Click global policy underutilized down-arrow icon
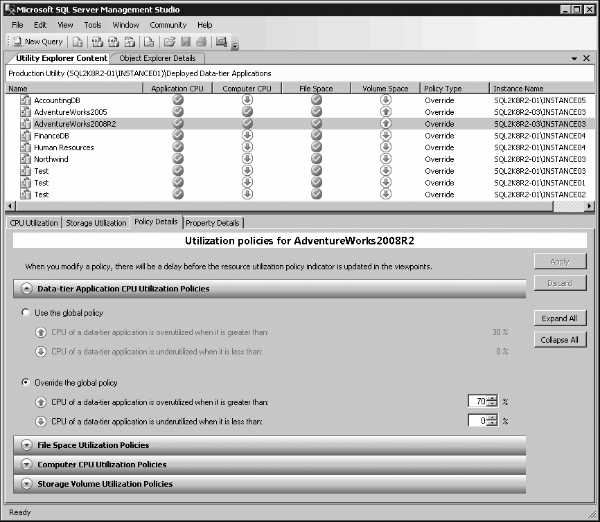The height and width of the screenshot is (522, 600). (x=41, y=351)
